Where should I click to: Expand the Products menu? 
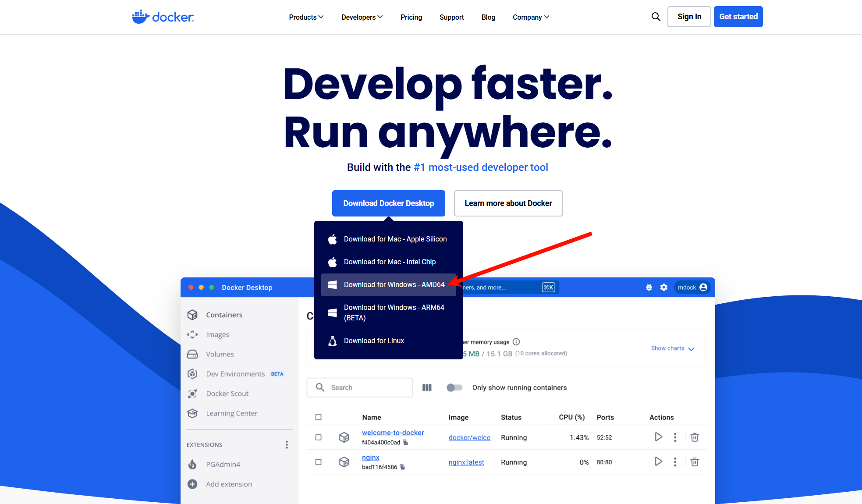(306, 17)
